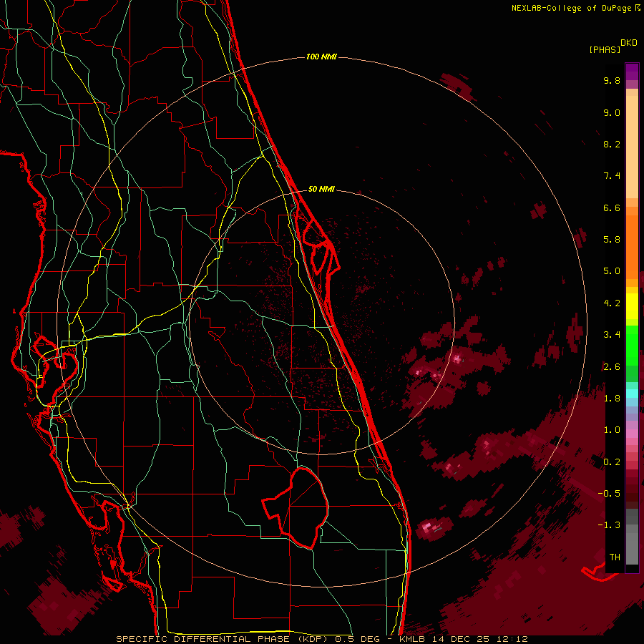Click the 9.8 value on the scale
Viewport: 644px width, 644px height.
click(x=611, y=81)
